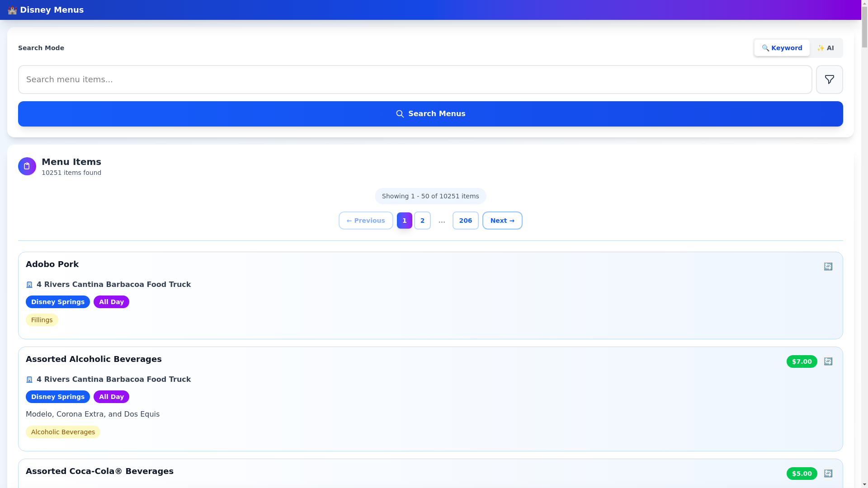The width and height of the screenshot is (868, 488).
Task: Jump to last page 206
Action: (465, 221)
